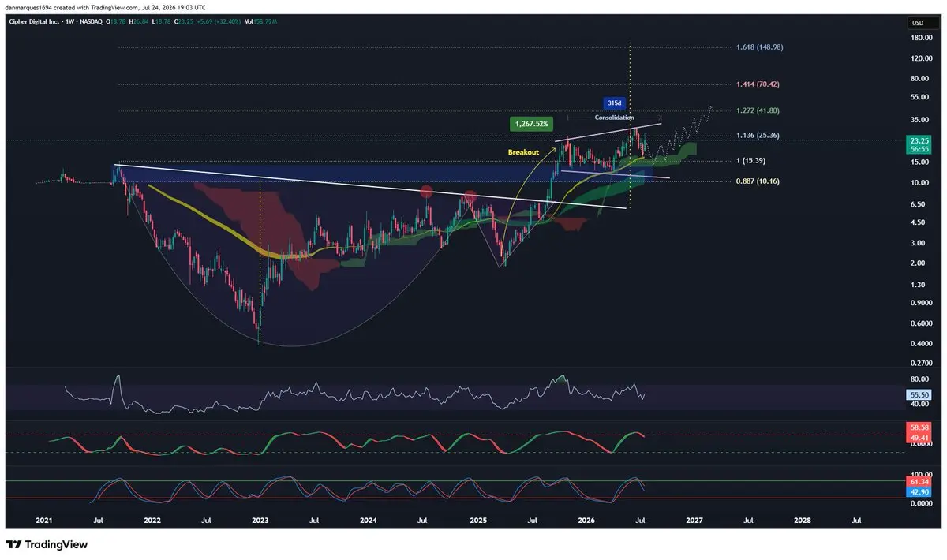Click the 56:55 countdown under the price tag
The image size is (947, 560).
pos(918,148)
